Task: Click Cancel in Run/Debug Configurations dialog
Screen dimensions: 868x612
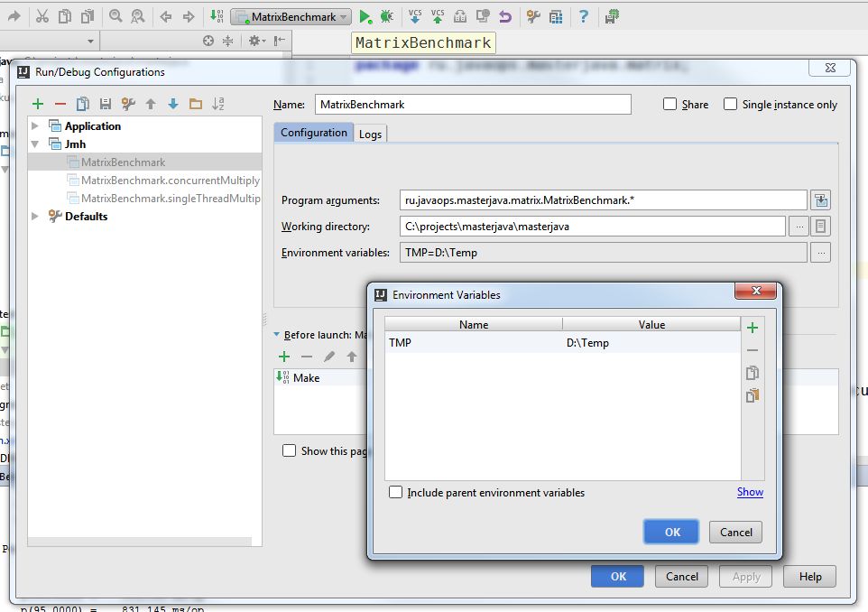Action: [681, 577]
